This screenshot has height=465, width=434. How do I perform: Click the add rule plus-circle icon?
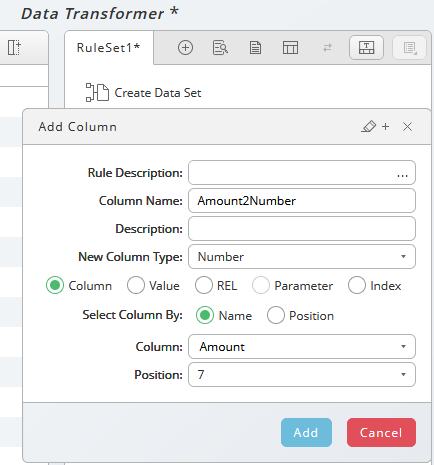[x=185, y=48]
